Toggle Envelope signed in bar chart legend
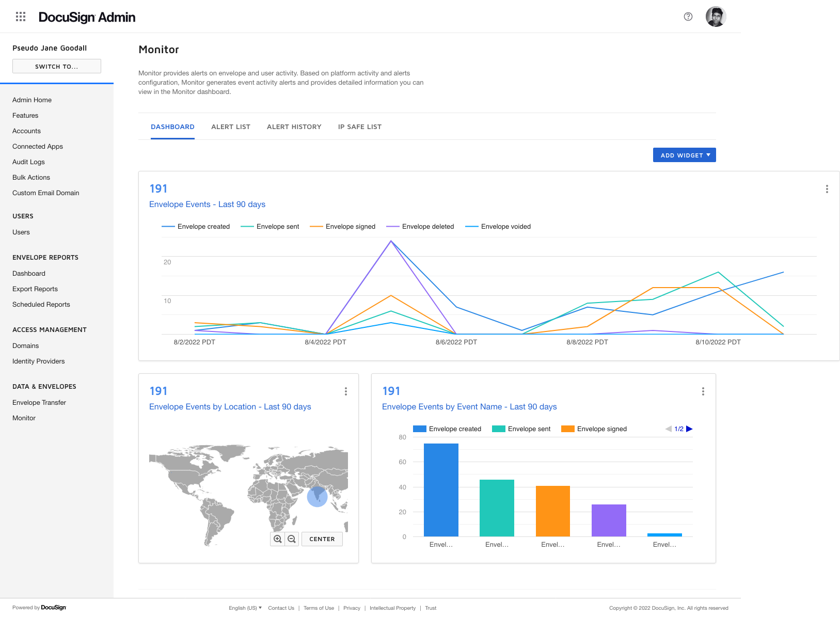Image resolution: width=840 pixels, height=617 pixels. pos(594,429)
